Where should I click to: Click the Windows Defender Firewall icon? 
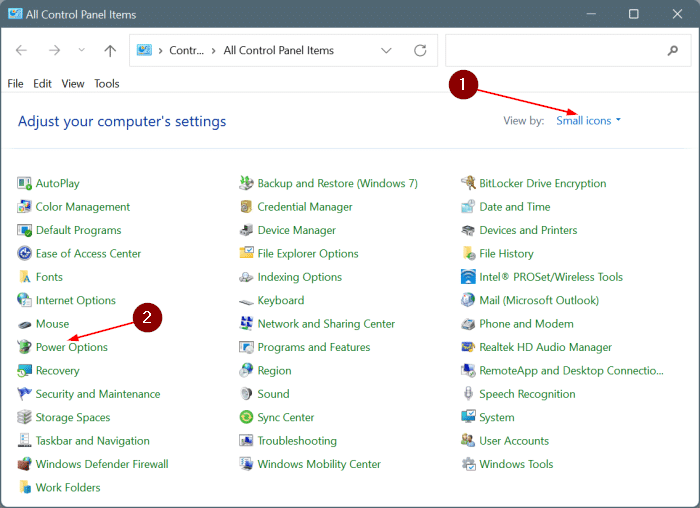pyautogui.click(x=24, y=464)
